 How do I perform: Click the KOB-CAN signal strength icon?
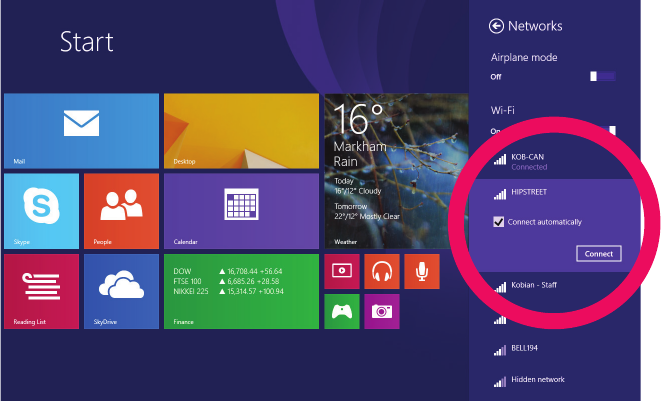coord(500,159)
